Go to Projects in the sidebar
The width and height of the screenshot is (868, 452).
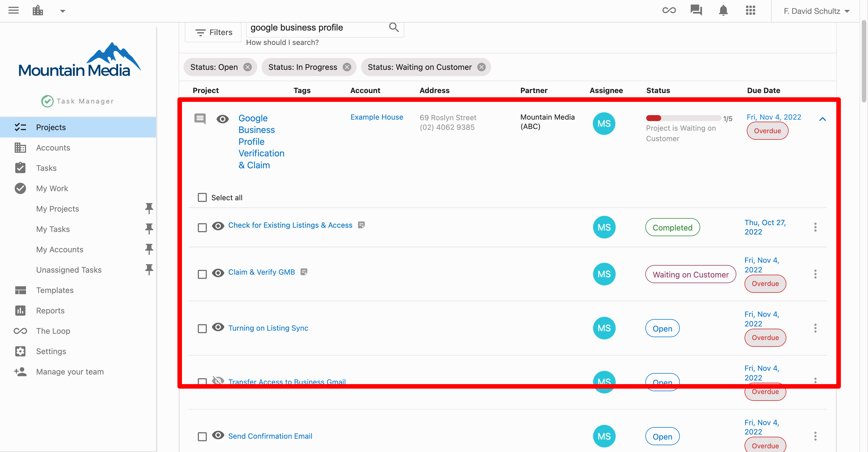[x=78, y=127]
